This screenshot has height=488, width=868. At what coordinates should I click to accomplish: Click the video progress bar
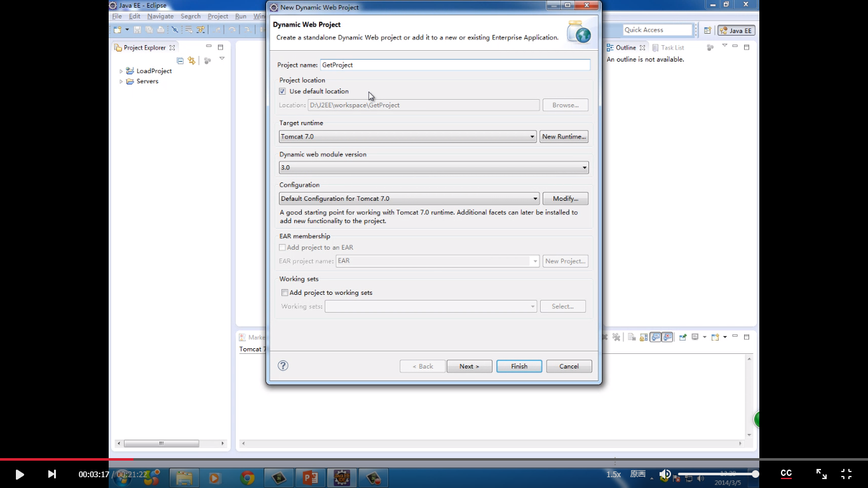(x=434, y=459)
